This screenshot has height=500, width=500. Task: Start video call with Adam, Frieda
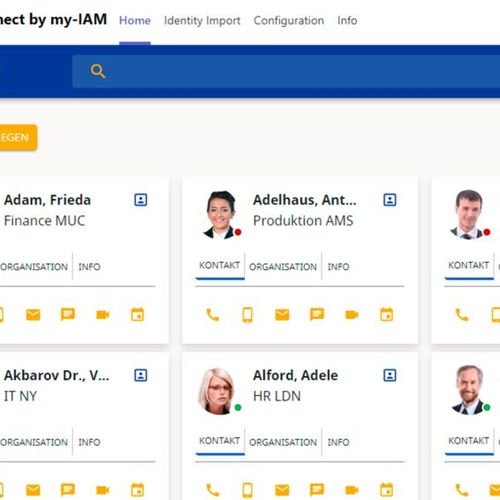click(103, 315)
